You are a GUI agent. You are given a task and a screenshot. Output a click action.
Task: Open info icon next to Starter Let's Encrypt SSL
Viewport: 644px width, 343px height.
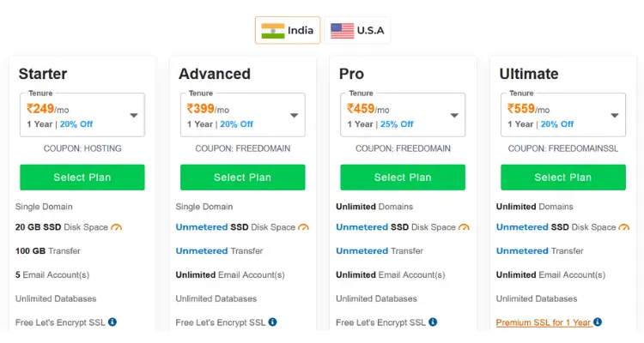coord(112,322)
